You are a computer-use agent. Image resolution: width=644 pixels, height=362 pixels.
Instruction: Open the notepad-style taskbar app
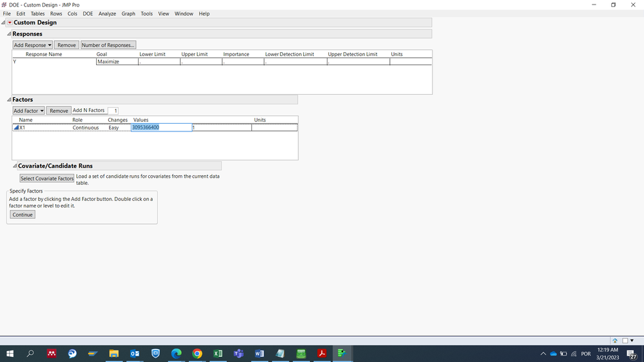[x=280, y=354]
